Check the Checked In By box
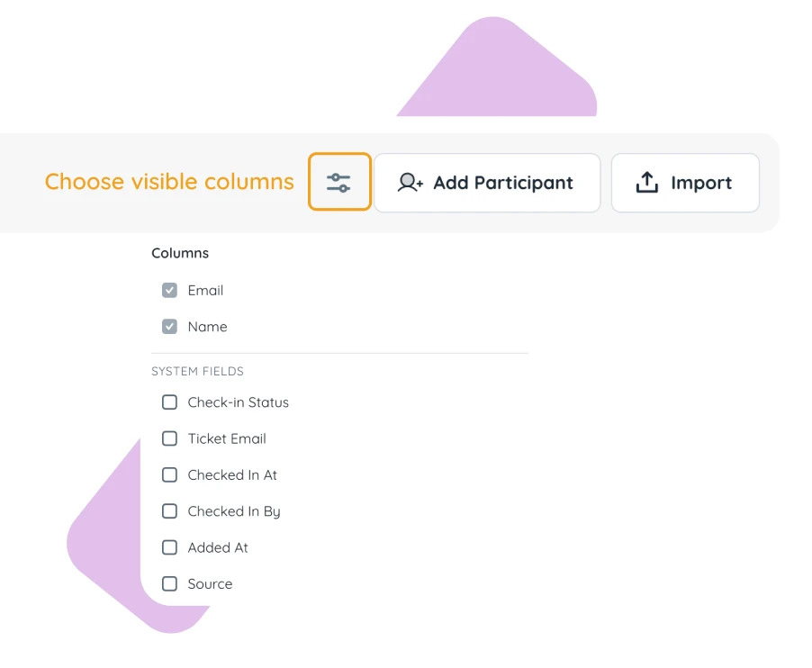 (169, 511)
